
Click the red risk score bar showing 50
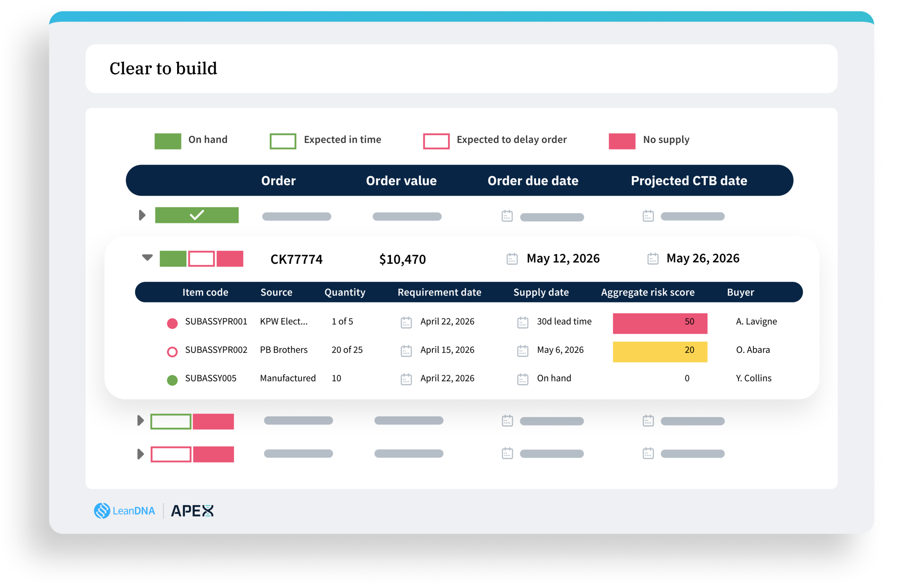click(x=660, y=324)
